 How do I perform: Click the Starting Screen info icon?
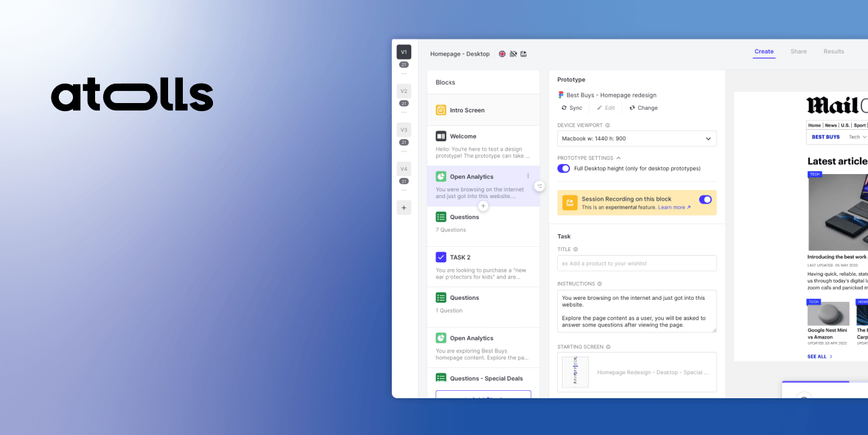point(608,347)
